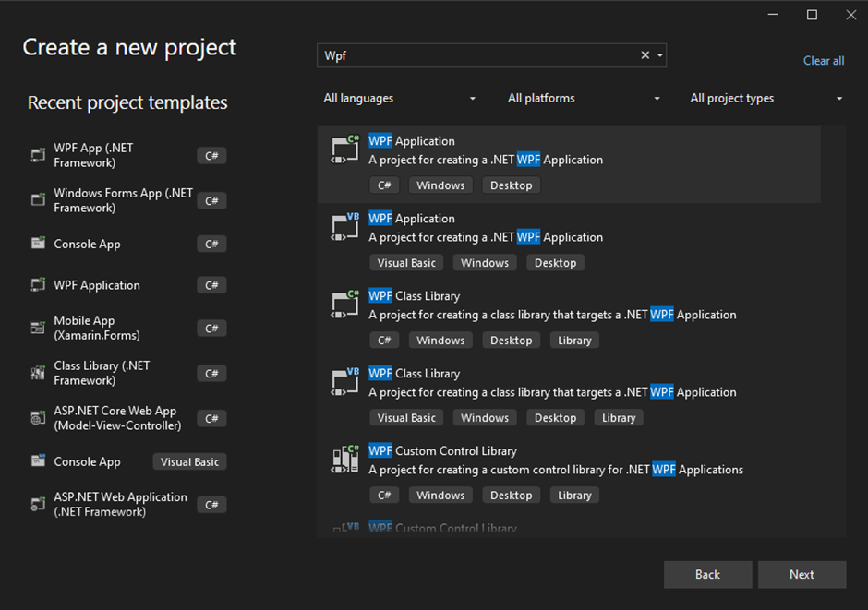Click the Clear all link

point(824,61)
